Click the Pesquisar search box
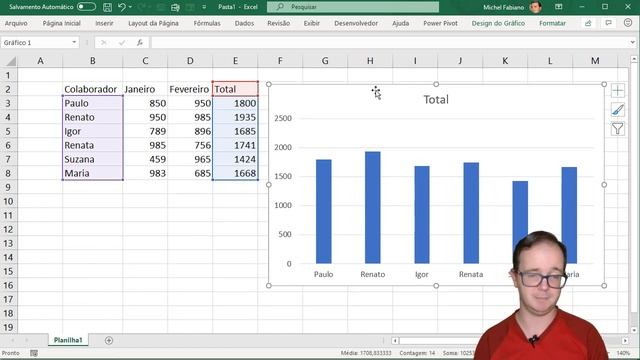 click(353, 7)
